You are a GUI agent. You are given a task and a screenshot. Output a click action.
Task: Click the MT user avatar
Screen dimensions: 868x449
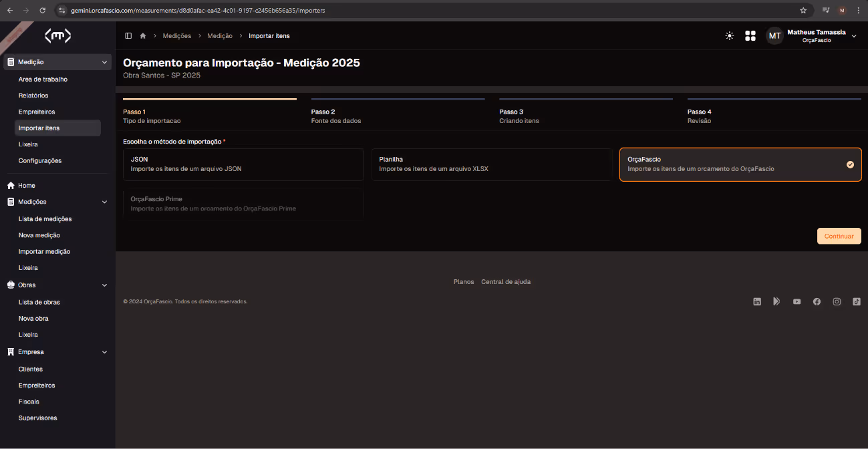(x=774, y=36)
